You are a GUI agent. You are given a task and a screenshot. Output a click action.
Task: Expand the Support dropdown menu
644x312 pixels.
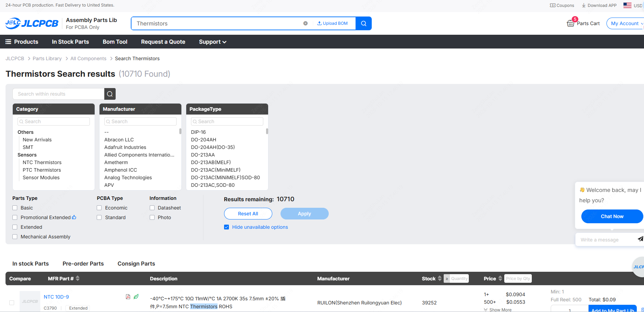[x=212, y=42]
